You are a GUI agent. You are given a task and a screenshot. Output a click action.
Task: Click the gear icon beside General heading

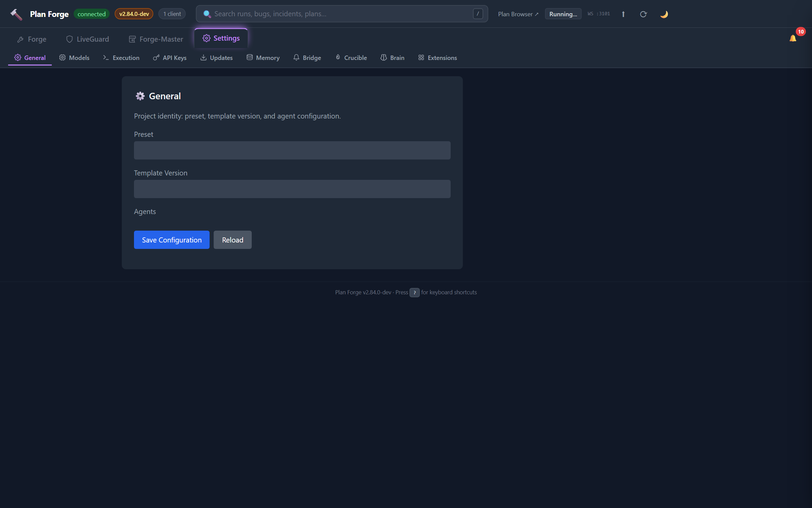140,96
